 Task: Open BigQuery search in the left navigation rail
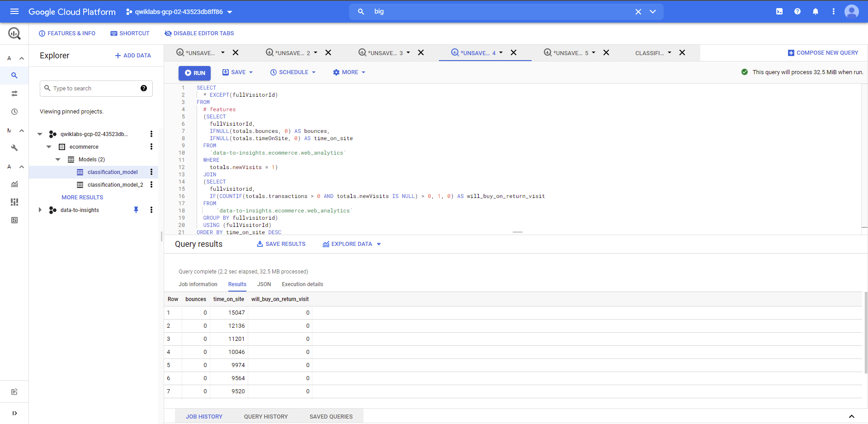14,75
